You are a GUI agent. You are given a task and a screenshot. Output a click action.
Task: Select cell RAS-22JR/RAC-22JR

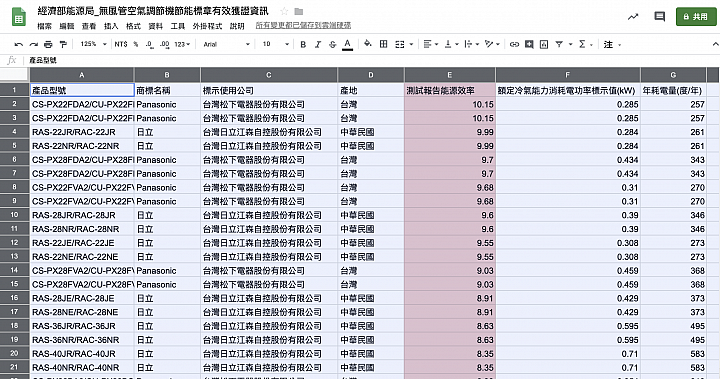pos(82,132)
